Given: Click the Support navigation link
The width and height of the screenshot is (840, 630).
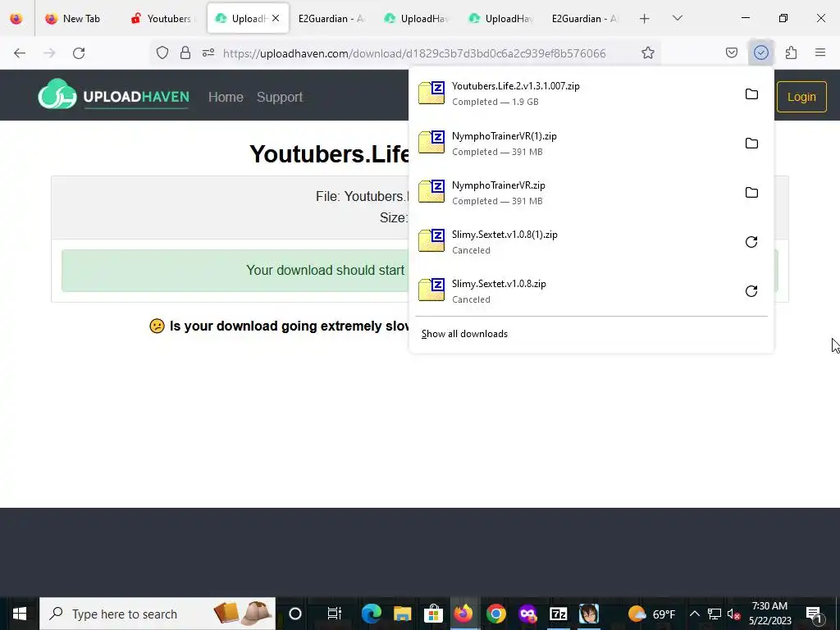Looking at the screenshot, I should (279, 97).
